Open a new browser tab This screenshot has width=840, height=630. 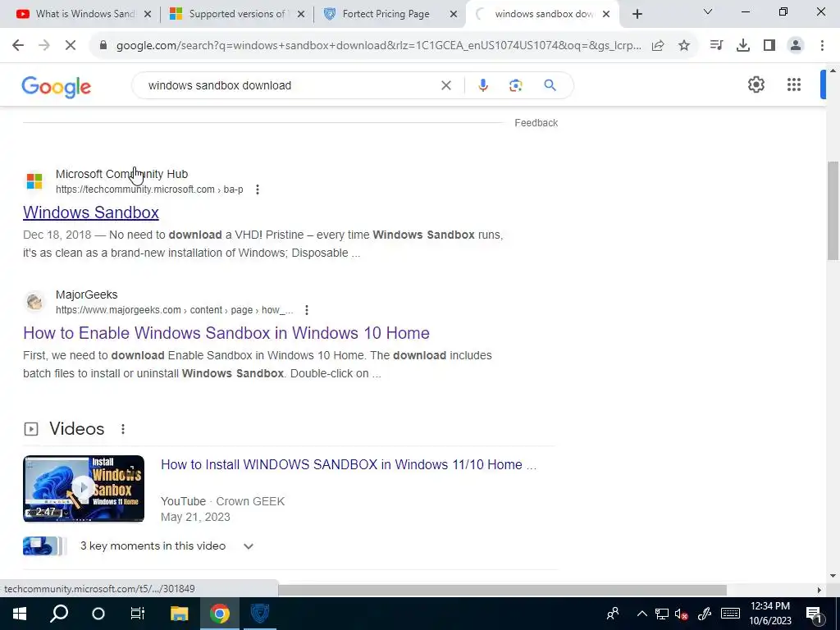click(x=637, y=14)
